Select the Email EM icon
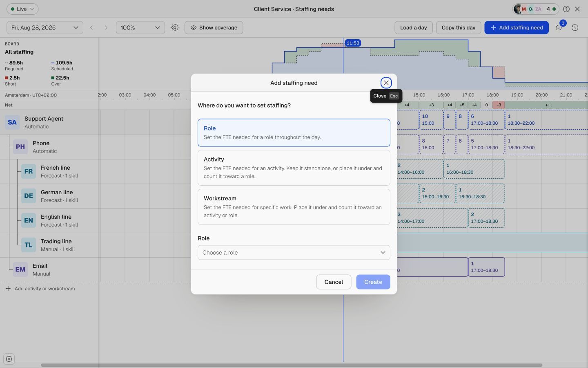The height and width of the screenshot is (368, 588). point(20,269)
